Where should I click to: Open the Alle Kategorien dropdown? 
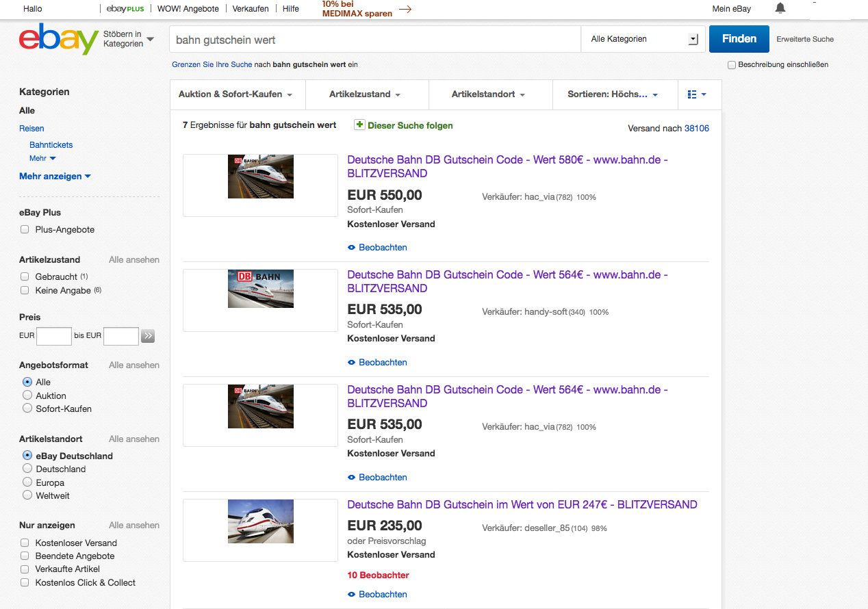coord(644,39)
